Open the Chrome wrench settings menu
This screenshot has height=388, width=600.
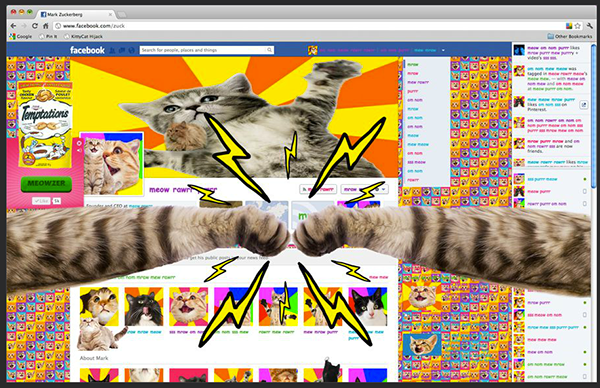[x=589, y=26]
